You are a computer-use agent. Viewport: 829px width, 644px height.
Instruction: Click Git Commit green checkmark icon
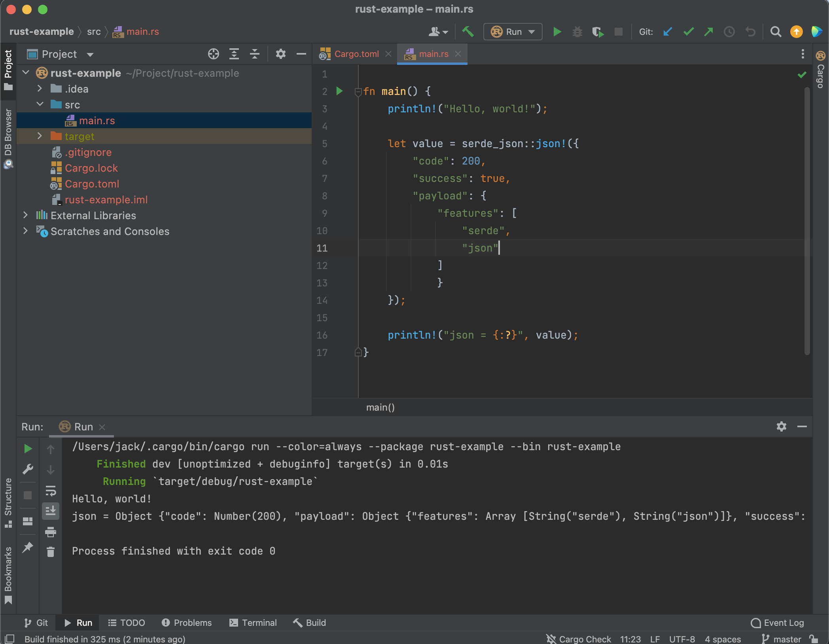[689, 32]
